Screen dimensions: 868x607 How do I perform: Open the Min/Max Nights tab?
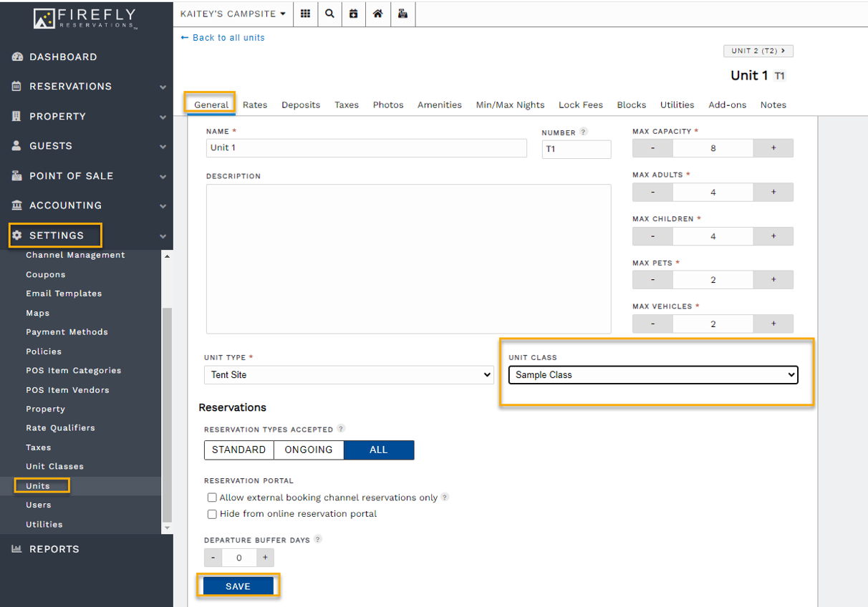(x=510, y=105)
